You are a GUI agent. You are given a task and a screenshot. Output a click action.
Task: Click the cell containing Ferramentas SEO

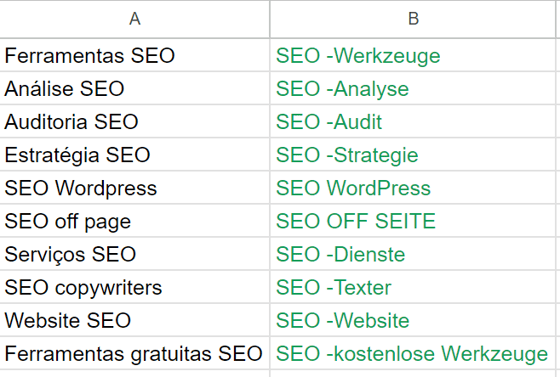click(x=135, y=55)
